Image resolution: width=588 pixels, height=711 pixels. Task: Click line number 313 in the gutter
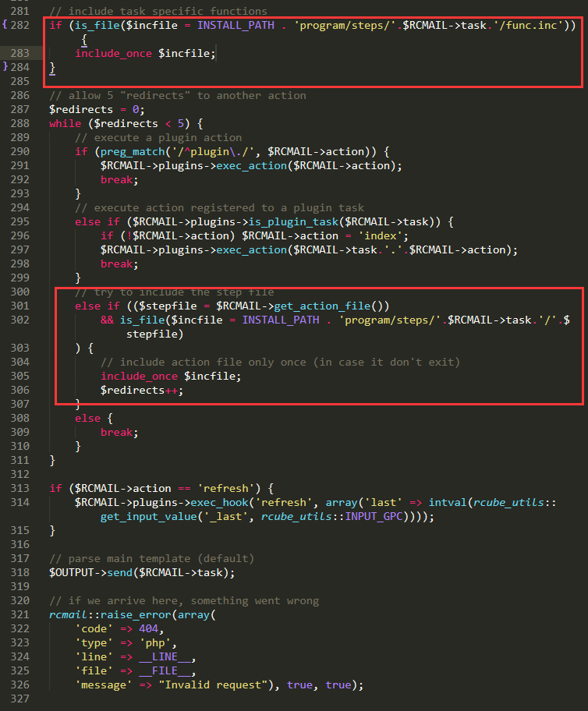click(x=20, y=488)
